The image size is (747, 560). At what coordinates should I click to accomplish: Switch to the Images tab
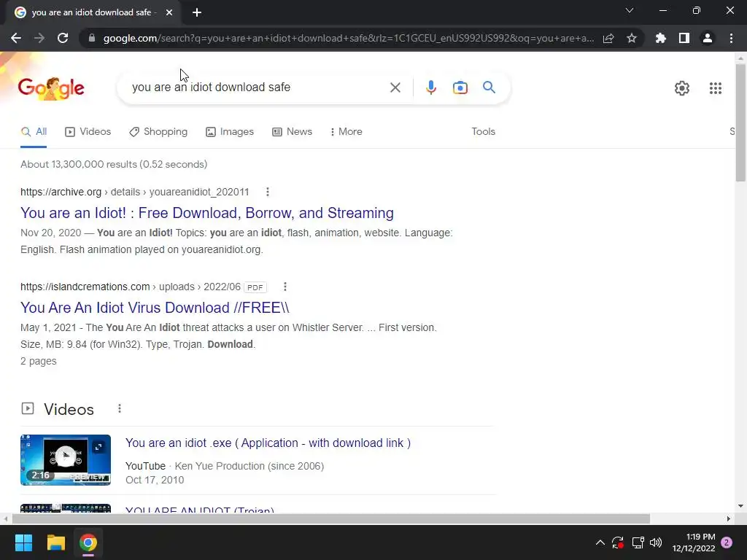click(x=230, y=132)
